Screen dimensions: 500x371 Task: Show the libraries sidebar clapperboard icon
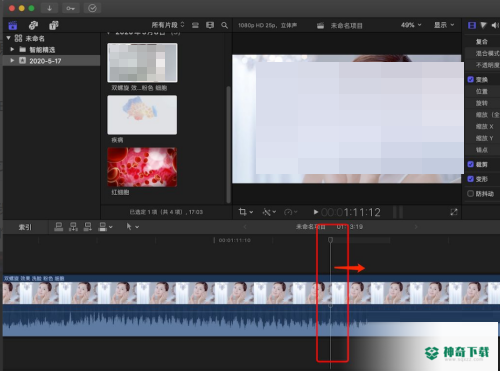(x=13, y=25)
